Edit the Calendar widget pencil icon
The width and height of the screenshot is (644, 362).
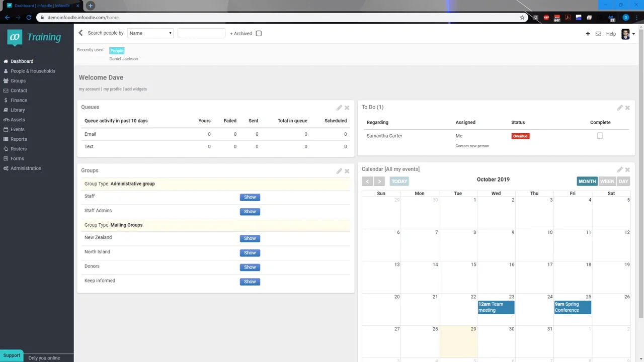620,169
